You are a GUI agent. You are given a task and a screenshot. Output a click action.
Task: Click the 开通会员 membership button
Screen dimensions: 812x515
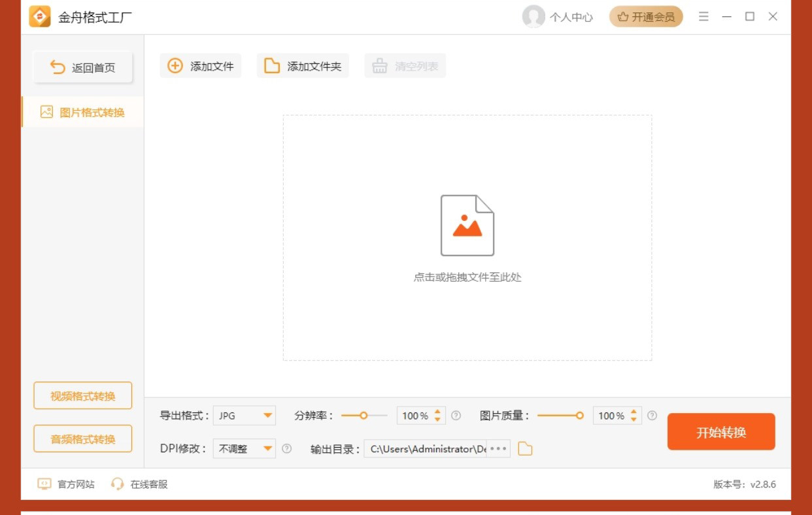646,17
